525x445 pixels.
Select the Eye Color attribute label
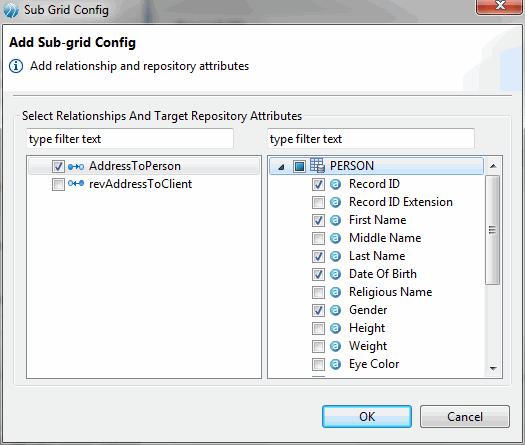point(374,364)
